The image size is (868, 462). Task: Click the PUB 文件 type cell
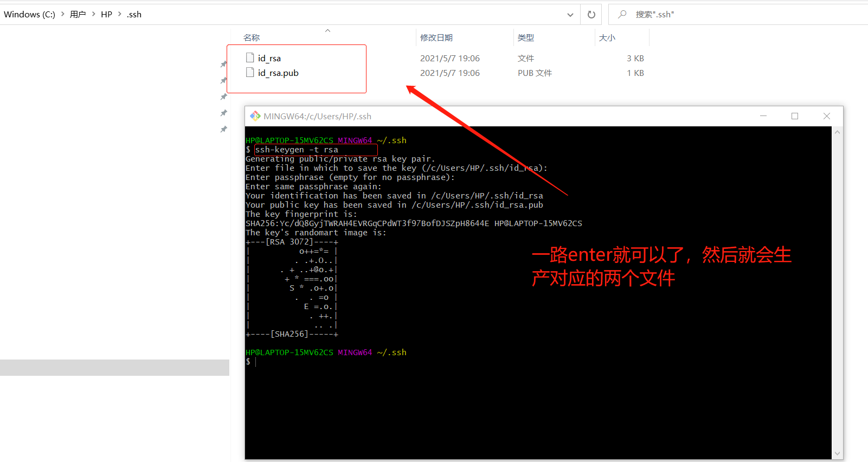[535, 73]
